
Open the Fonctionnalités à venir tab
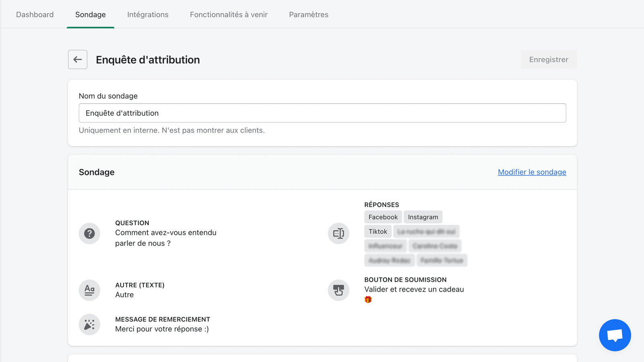click(229, 14)
